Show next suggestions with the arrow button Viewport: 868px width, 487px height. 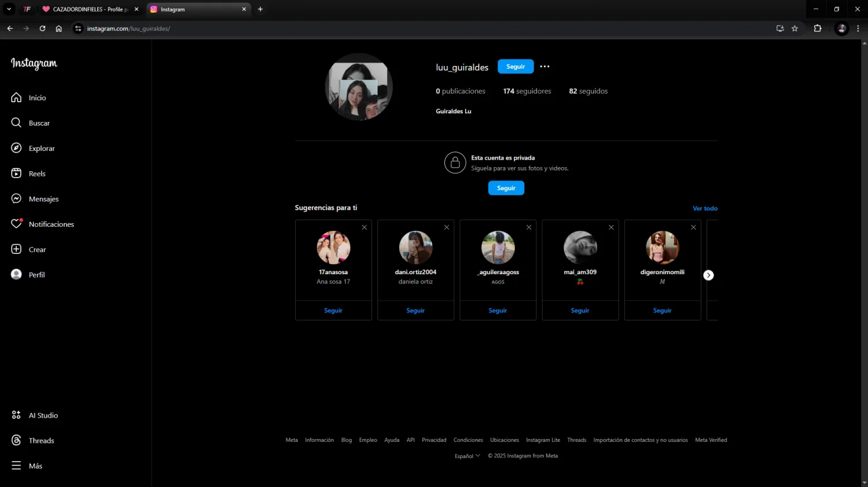708,275
